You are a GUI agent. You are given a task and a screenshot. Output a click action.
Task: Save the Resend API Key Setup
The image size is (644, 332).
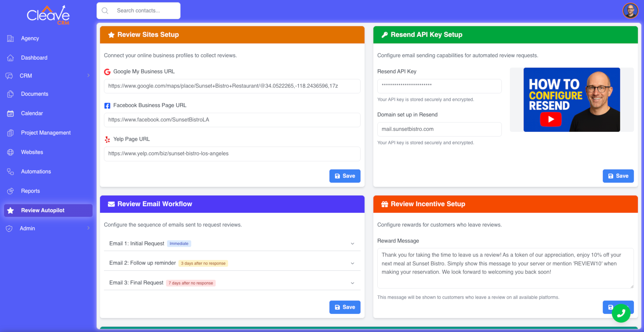pyautogui.click(x=618, y=176)
